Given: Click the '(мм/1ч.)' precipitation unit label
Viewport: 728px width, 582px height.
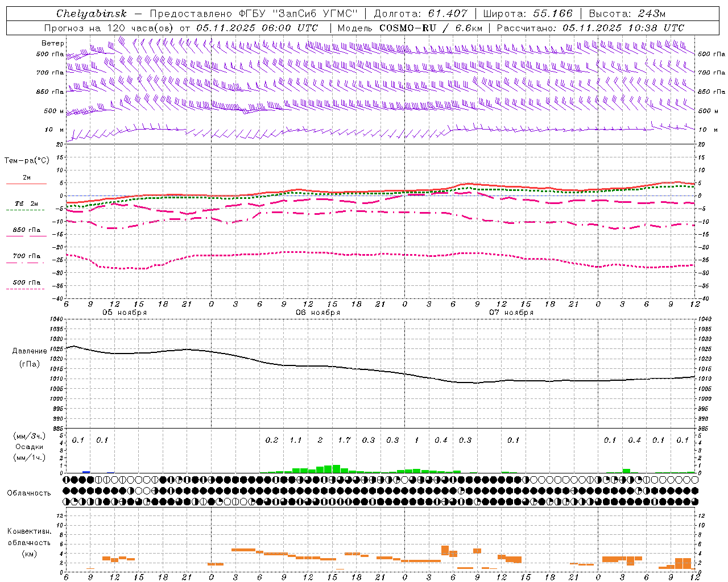Looking at the screenshot, I should tap(29, 458).
